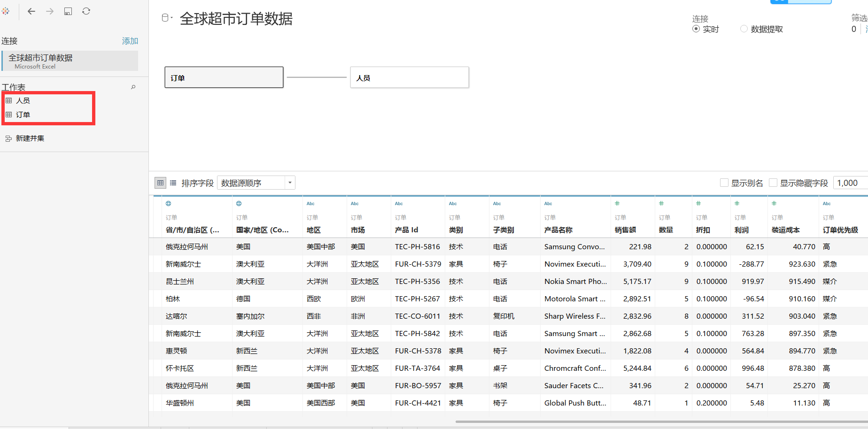The width and height of the screenshot is (868, 429).
Task: Go forward with the right arrow
Action: pos(50,11)
